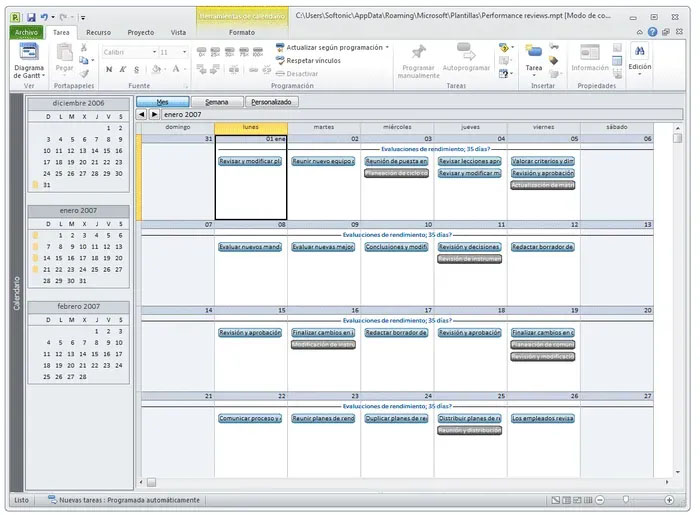Image resolution: width=700 pixels, height=515 pixels.
Task: Open the Archivo tab
Action: pyautogui.click(x=26, y=32)
